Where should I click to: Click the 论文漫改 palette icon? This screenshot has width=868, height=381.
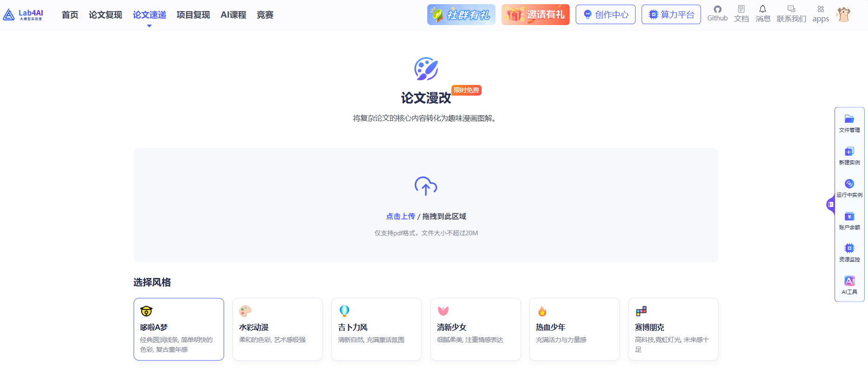(x=426, y=69)
